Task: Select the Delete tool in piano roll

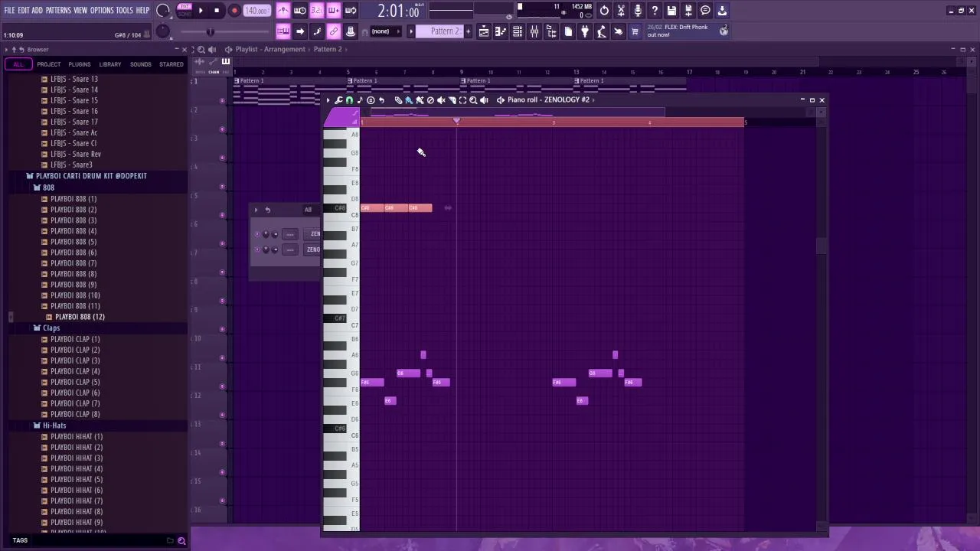Action: click(430, 100)
